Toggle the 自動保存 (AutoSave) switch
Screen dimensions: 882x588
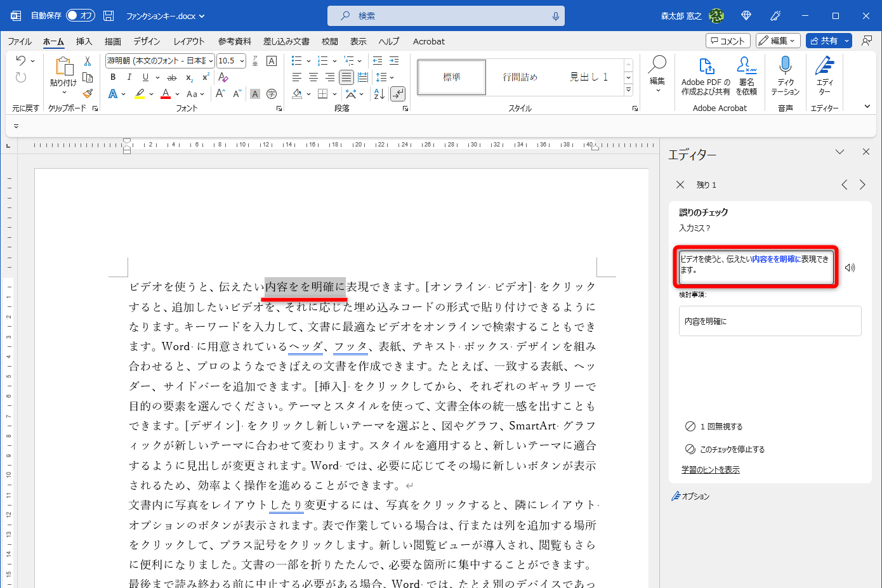[79, 15]
